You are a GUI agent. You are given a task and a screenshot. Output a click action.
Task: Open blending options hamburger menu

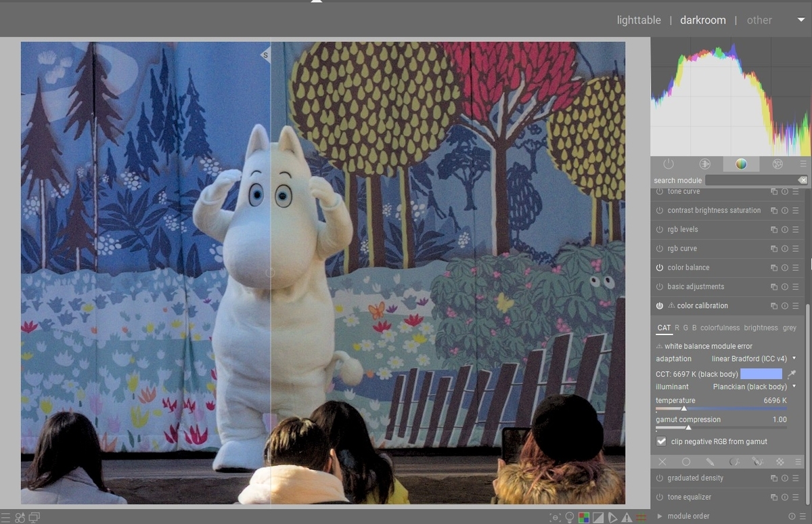(799, 462)
